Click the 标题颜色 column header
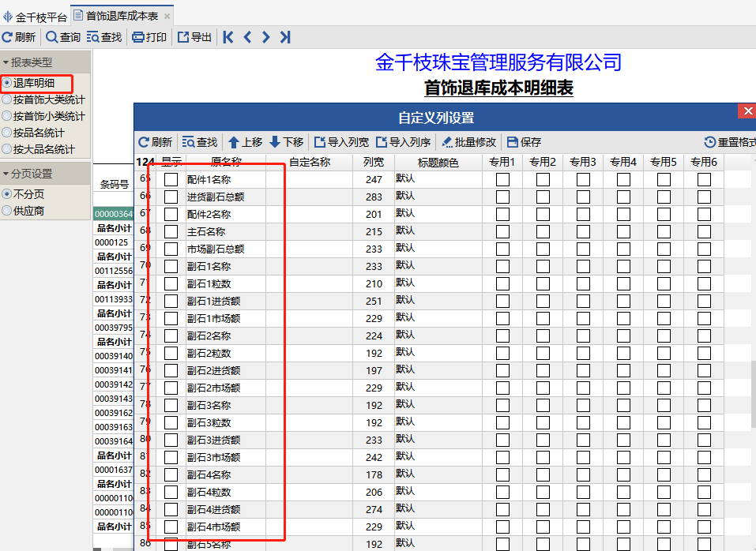 point(438,163)
